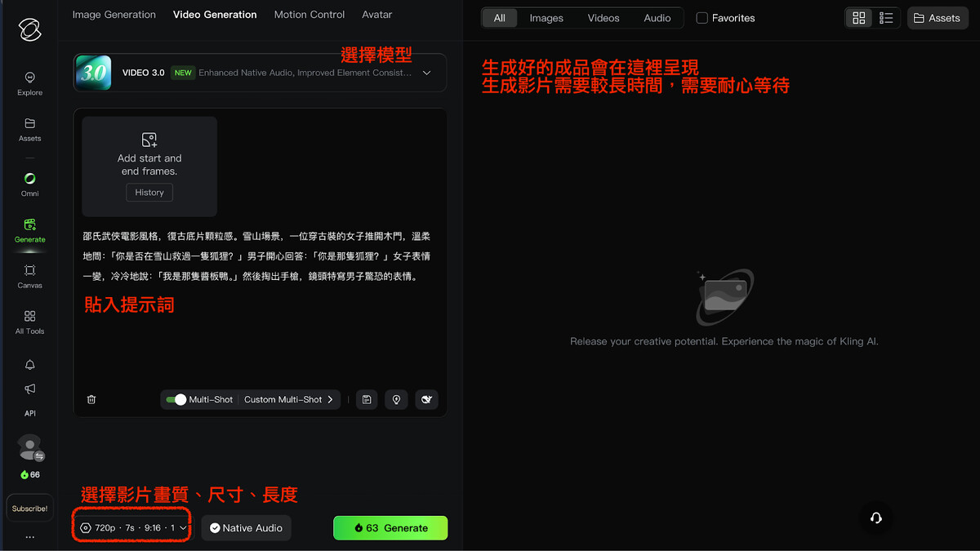This screenshot has width=980, height=551.
Task: Open the Omni tool in the sidebar
Action: tap(29, 184)
